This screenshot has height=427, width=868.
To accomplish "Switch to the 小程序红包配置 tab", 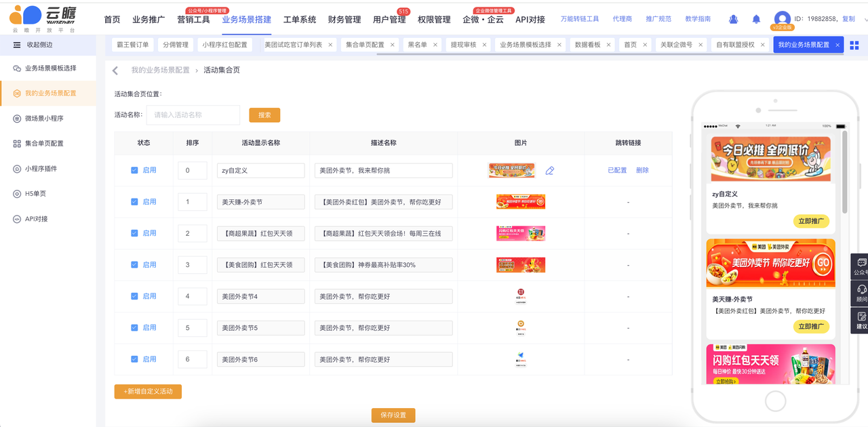I will pos(224,45).
